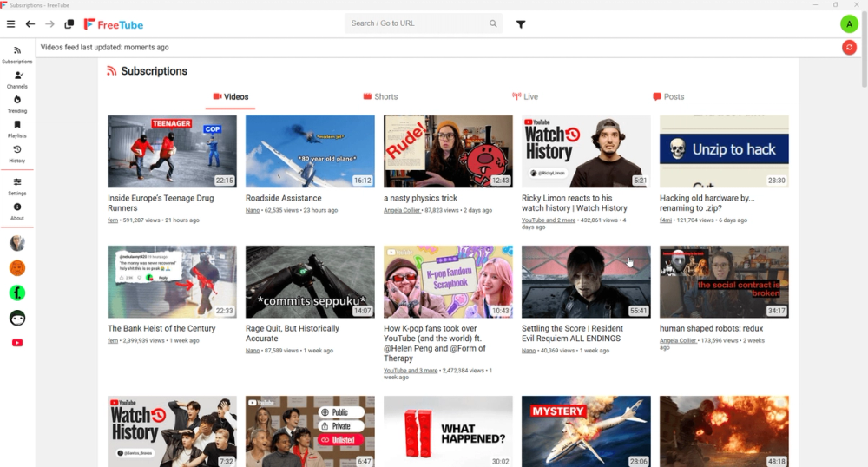Open the black-and-white face channel avatar

point(17,318)
